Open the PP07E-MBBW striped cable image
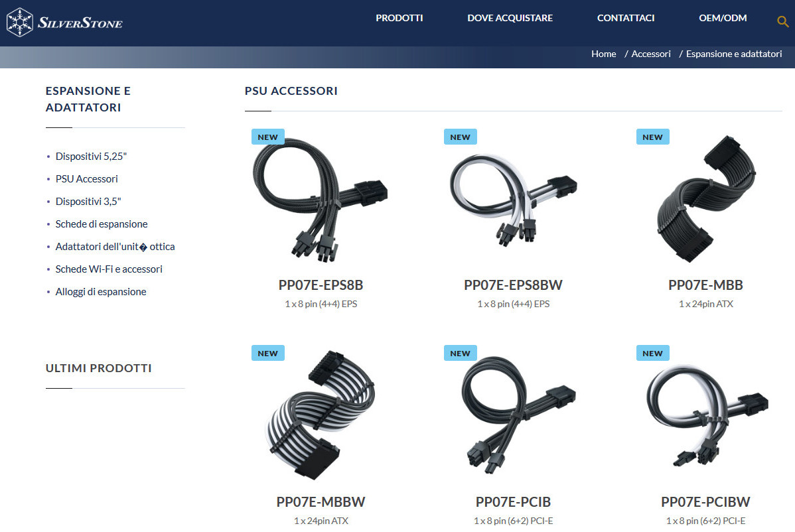The height and width of the screenshot is (532, 795). coord(321,415)
